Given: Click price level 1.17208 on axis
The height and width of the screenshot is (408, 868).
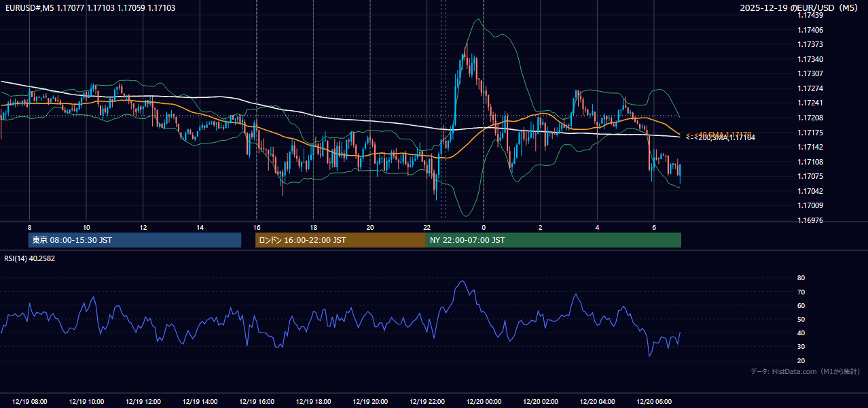Looking at the screenshot, I should [810, 118].
